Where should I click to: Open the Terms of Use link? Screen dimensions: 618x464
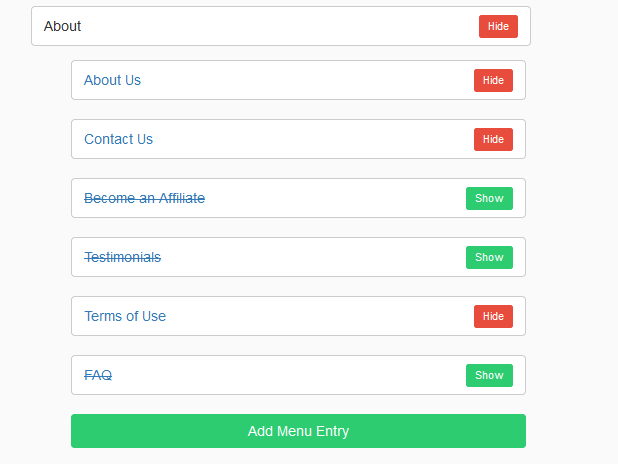[125, 316]
